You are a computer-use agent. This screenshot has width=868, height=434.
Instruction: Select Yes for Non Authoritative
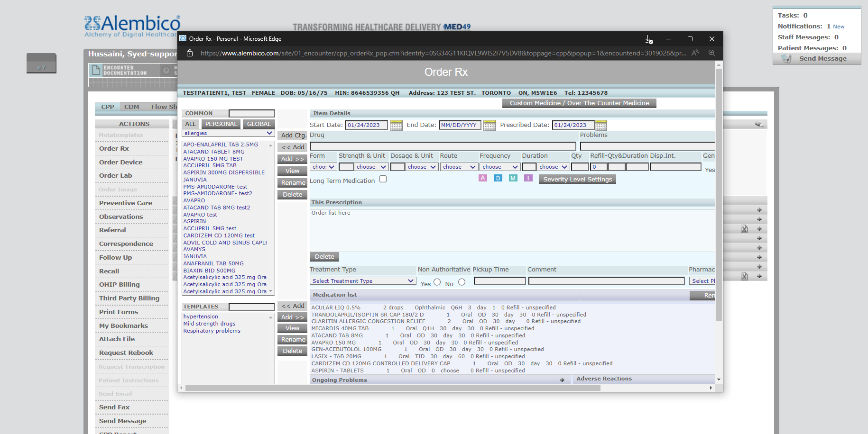tap(437, 281)
